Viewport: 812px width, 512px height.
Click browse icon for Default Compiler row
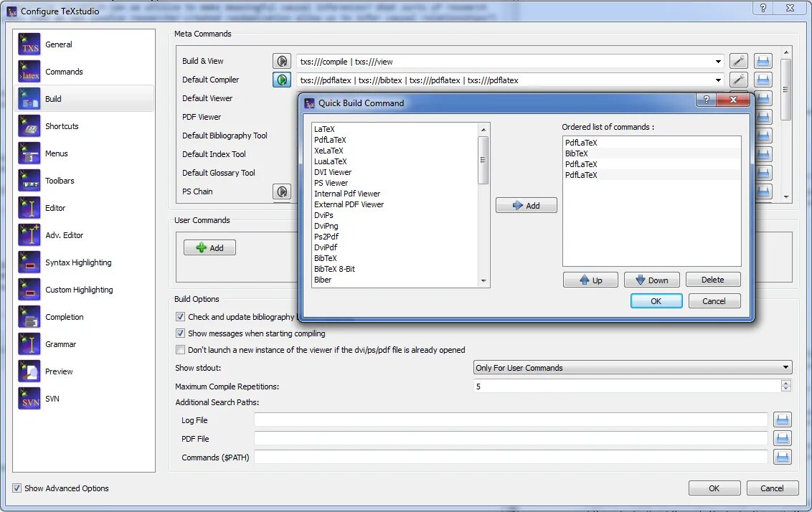point(763,80)
